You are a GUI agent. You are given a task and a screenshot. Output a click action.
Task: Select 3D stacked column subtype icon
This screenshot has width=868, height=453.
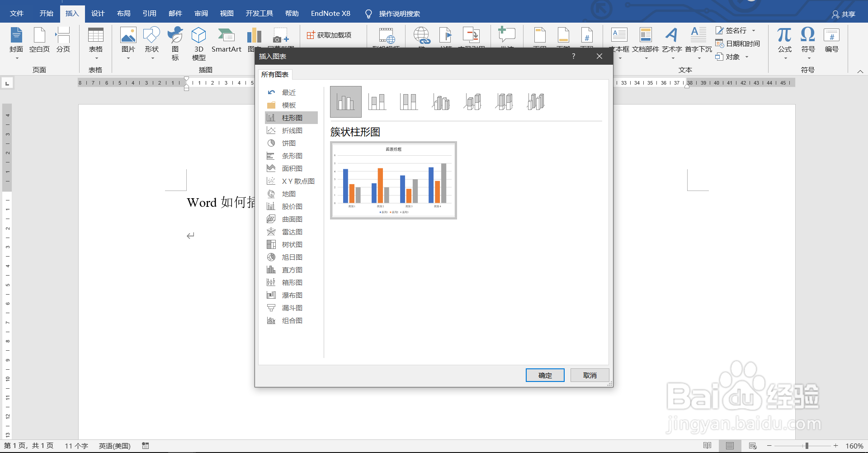coord(472,102)
